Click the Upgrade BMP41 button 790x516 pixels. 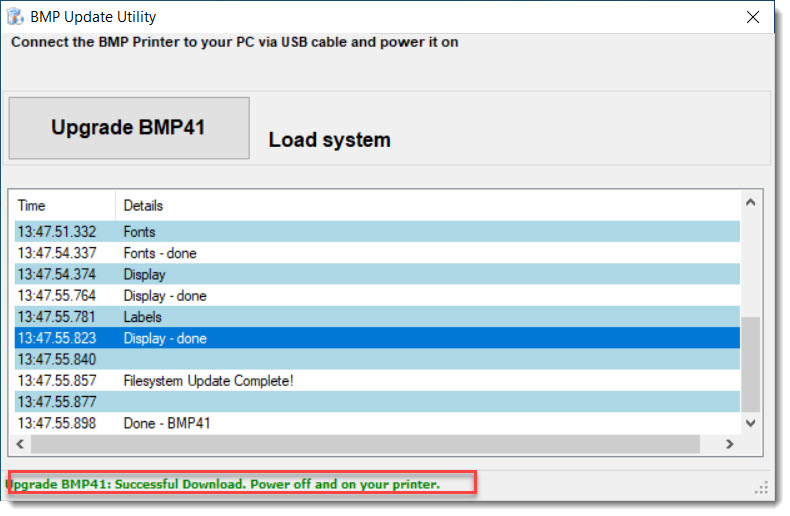coord(129,128)
